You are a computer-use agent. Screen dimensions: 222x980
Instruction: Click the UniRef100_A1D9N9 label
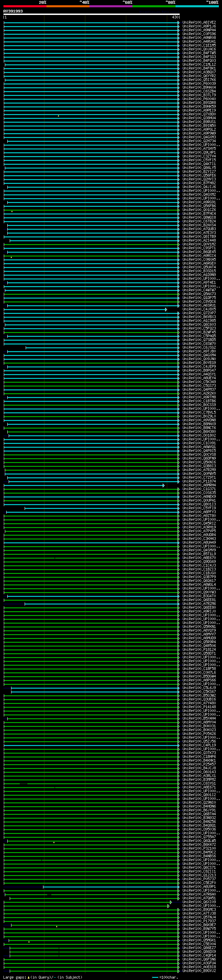tap(199, 275)
